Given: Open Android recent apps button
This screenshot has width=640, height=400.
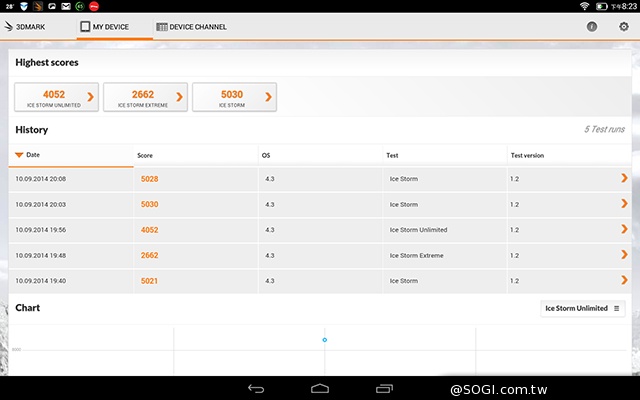Looking at the screenshot, I should pos(384,388).
